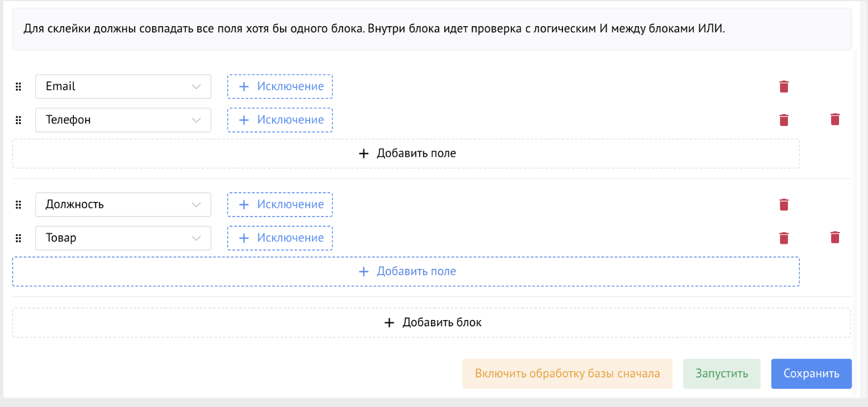Click the drag handle beside the Товар field
868x407 pixels.
tap(18, 238)
